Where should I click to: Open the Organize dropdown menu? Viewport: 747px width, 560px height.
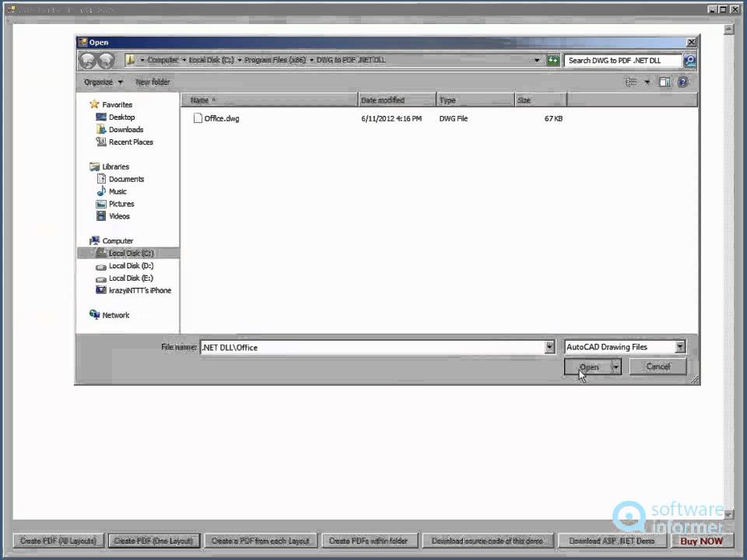click(103, 82)
